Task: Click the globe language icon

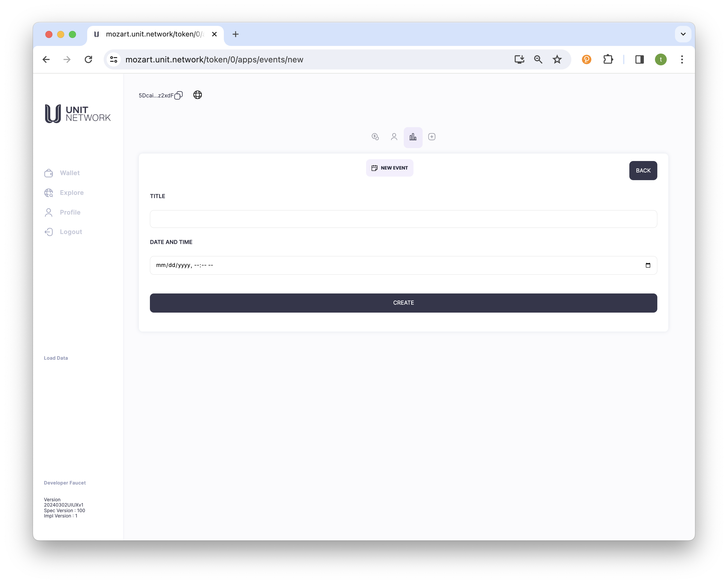Action: 198,95
